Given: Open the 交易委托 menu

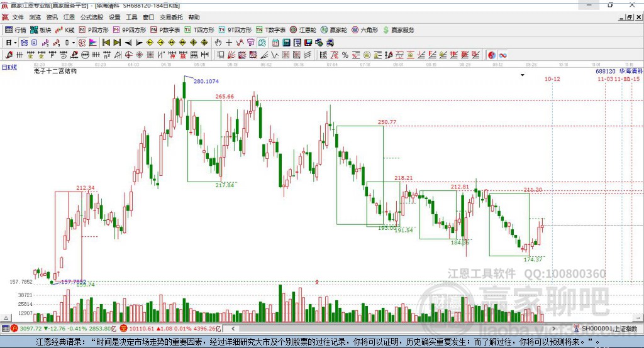Looking at the screenshot, I should click(x=171, y=17).
